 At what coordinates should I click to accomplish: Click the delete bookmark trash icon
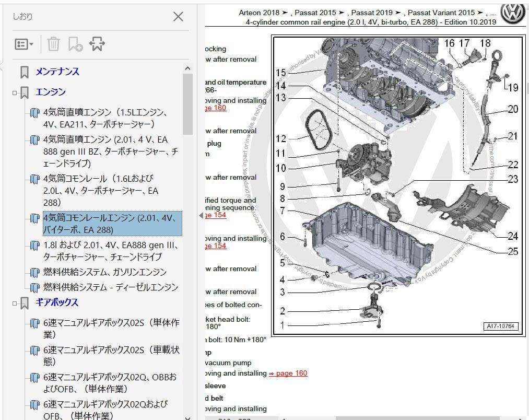(53, 44)
